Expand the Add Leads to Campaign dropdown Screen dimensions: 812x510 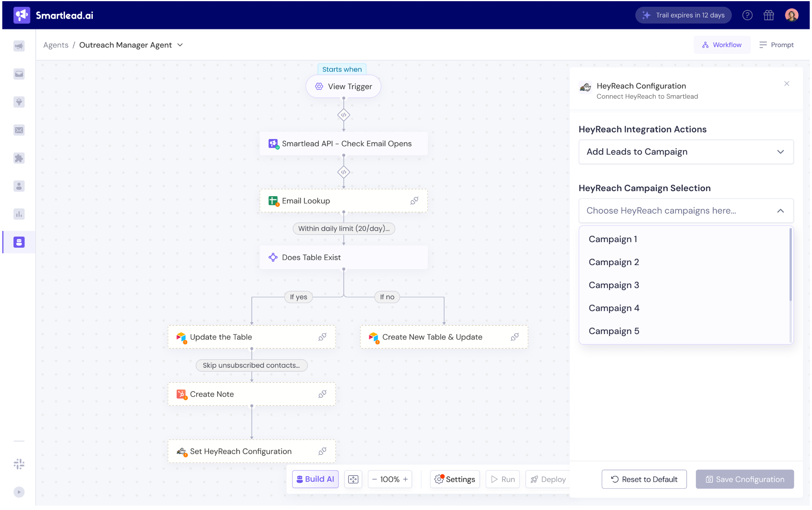[686, 152]
